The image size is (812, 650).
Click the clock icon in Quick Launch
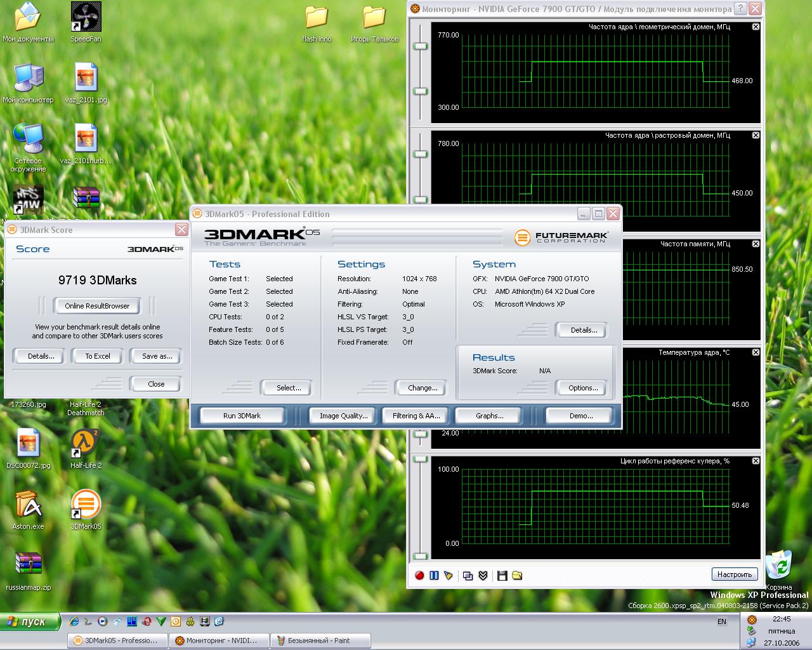tap(176, 621)
